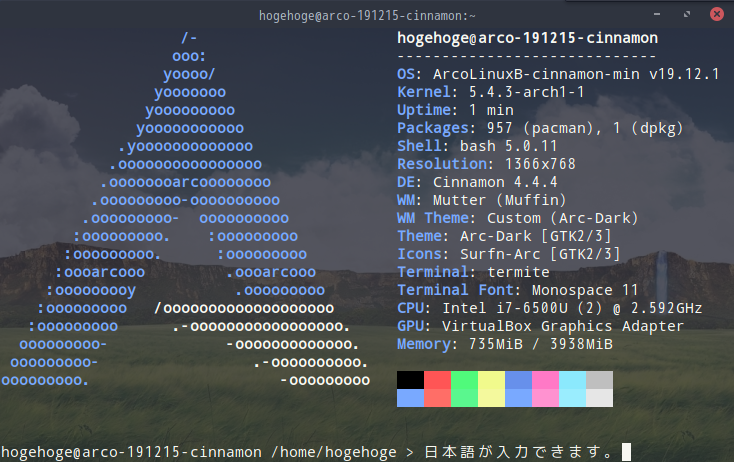
Task: Click the Memory usage line
Action: pos(505,344)
